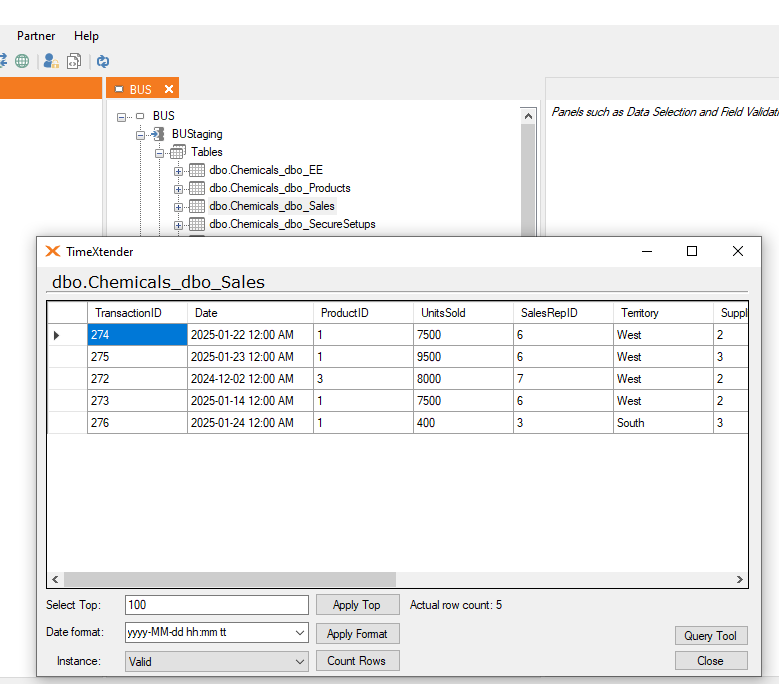
Task: Expand the dbo.Chemicals_dbo_Products table node
Action: 178,189
